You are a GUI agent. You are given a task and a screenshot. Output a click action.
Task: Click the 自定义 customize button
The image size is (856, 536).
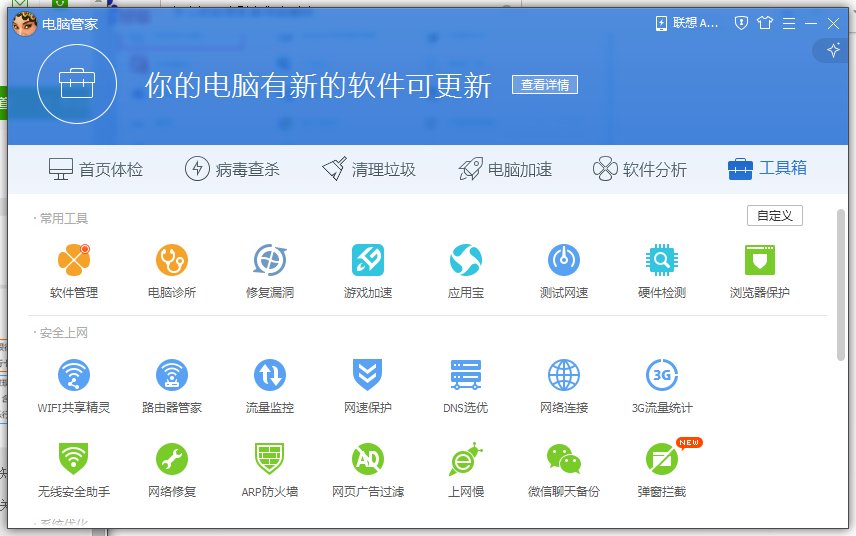point(775,216)
